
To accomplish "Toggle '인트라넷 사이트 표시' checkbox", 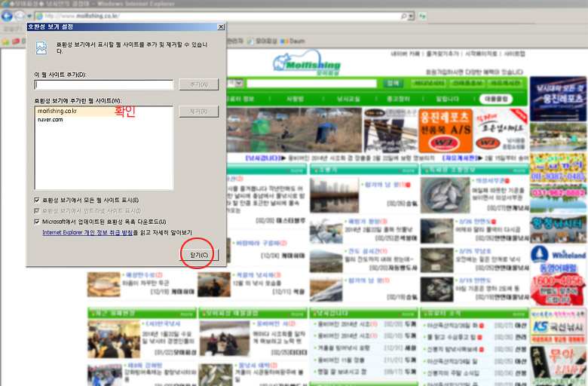I will coord(37,211).
